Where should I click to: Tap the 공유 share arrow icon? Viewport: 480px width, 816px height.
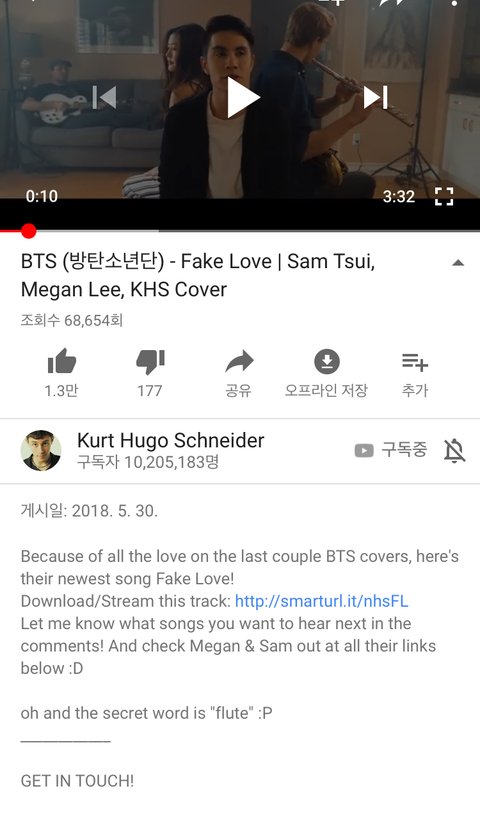click(239, 362)
